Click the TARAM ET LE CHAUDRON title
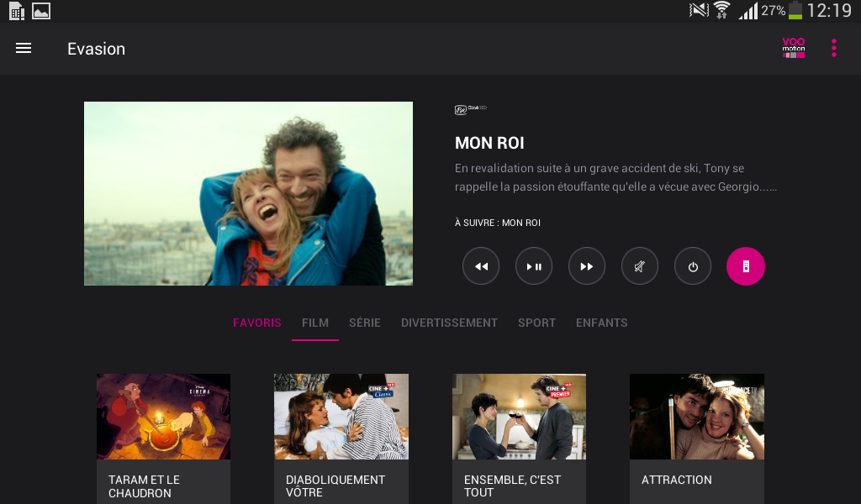The width and height of the screenshot is (861, 504). click(144, 486)
